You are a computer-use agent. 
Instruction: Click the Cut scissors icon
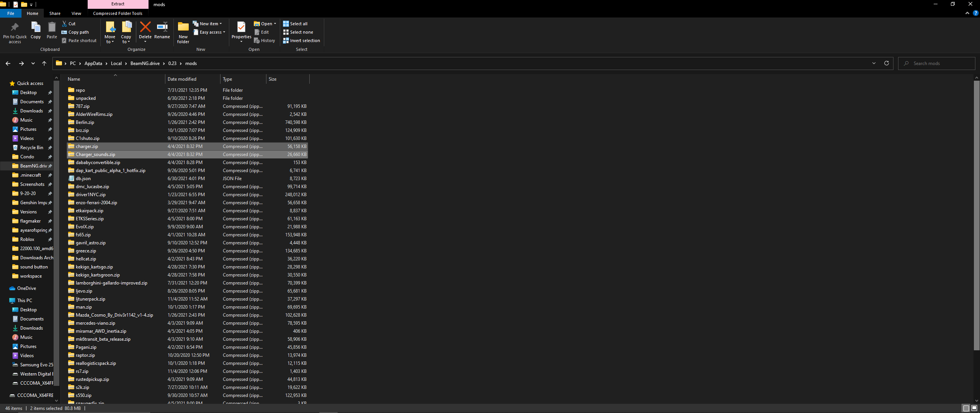[x=64, y=24]
